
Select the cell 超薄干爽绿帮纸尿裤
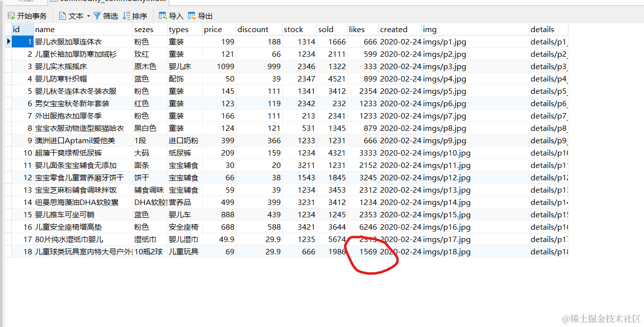click(83, 153)
